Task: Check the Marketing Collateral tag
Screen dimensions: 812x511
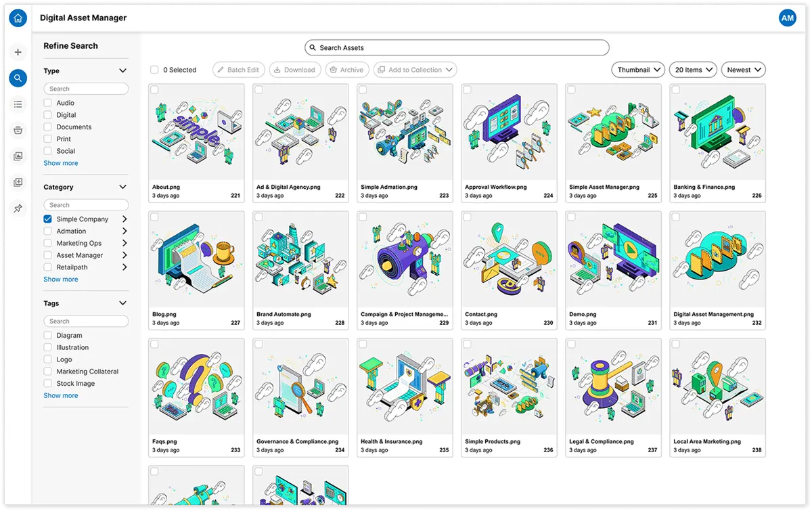Action: tap(48, 372)
